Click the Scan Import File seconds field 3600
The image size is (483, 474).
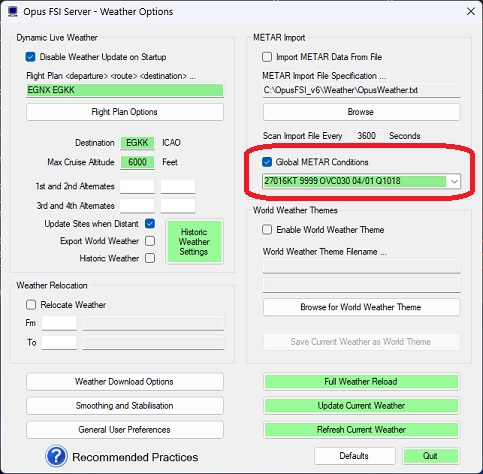click(366, 136)
